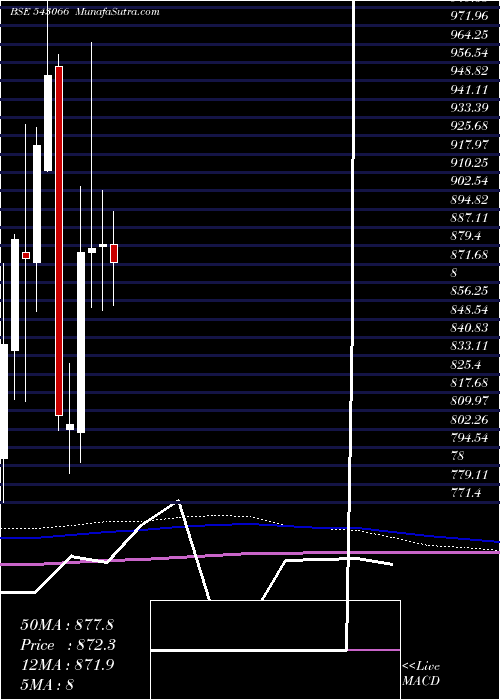This screenshot has height=700, width=500.
Task: Select the 848.54 price axis label
Action: (469, 309)
